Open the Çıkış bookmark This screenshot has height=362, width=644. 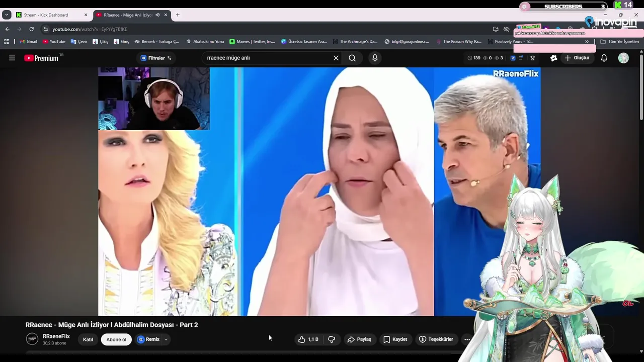click(x=101, y=42)
